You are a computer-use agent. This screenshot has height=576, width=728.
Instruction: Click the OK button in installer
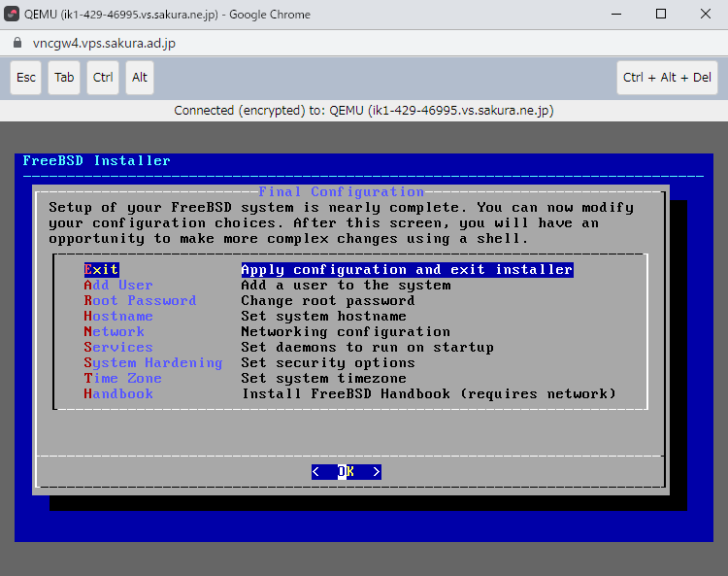coord(347,472)
